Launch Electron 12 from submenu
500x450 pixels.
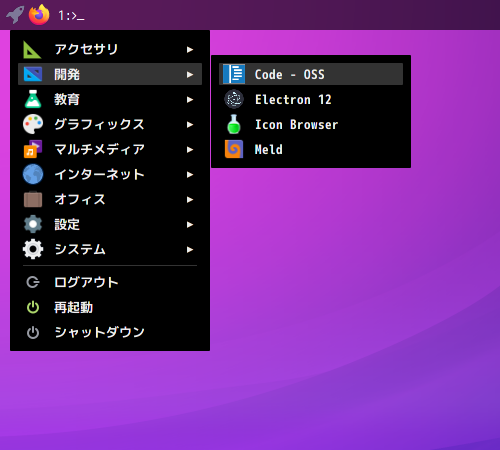point(311,99)
